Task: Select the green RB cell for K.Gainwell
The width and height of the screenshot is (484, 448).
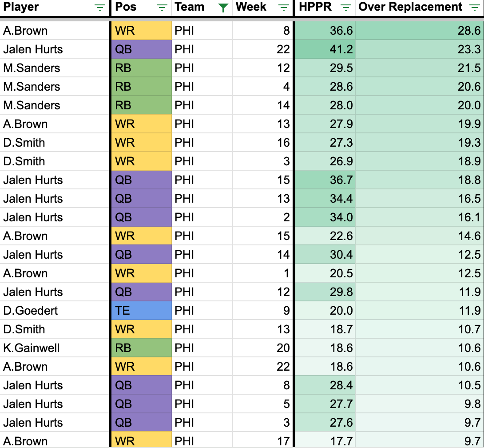Action: [x=141, y=348]
